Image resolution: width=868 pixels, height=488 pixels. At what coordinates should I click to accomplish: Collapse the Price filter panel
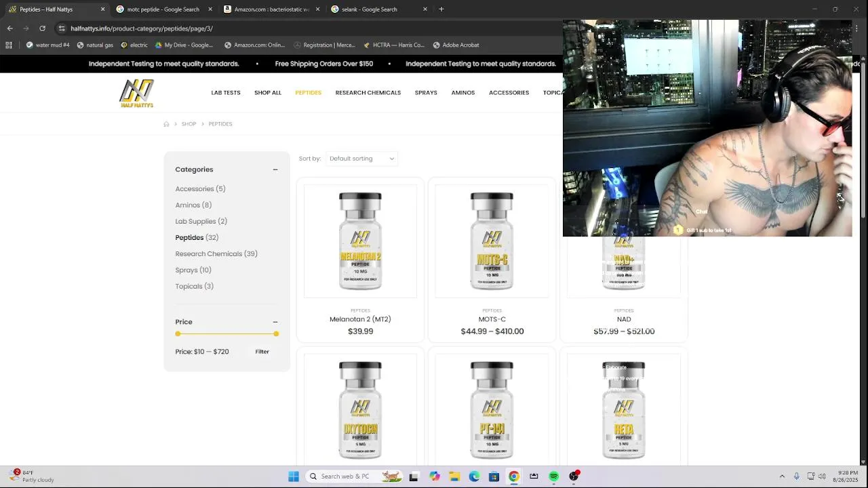click(275, 322)
